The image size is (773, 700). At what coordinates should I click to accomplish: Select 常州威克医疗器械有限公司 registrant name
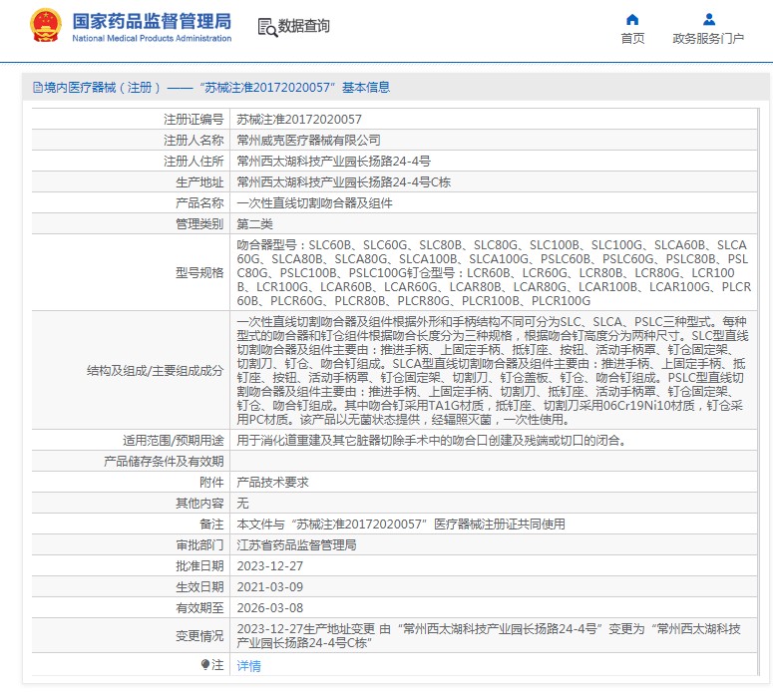(308, 141)
